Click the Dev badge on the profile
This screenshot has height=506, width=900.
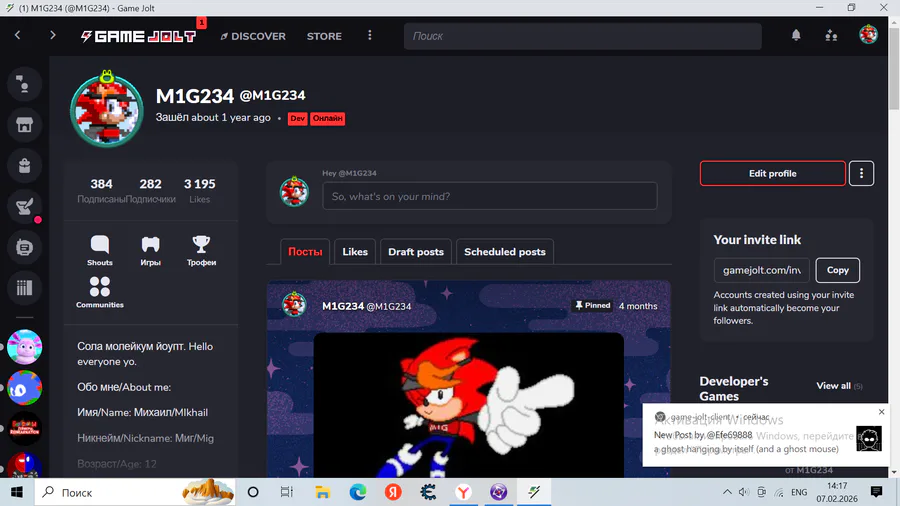coord(297,118)
